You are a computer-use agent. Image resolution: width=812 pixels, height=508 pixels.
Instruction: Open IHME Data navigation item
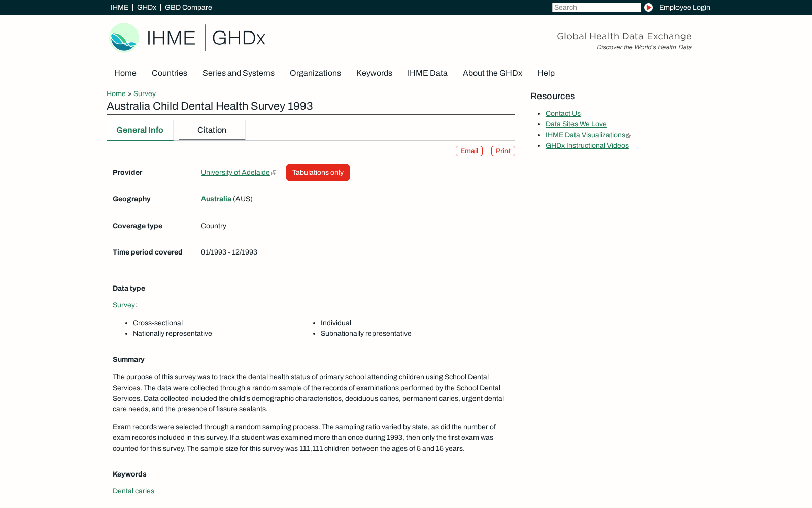click(x=427, y=73)
